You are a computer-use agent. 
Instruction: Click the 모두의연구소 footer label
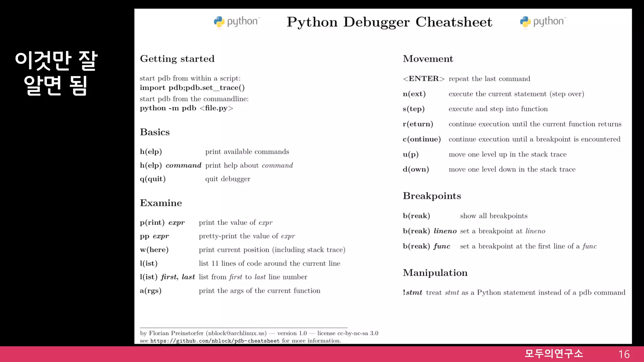pyautogui.click(x=553, y=354)
